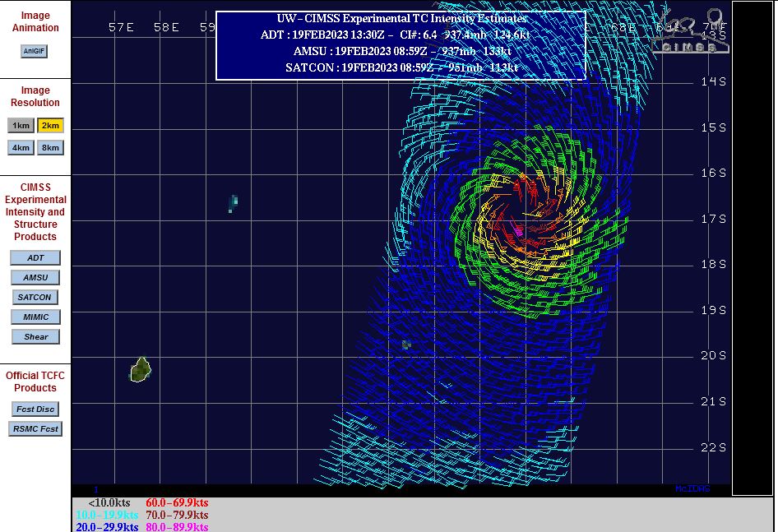The height and width of the screenshot is (532, 778).
Task: Click the AniGIF animation button
Action: pyautogui.click(x=35, y=51)
